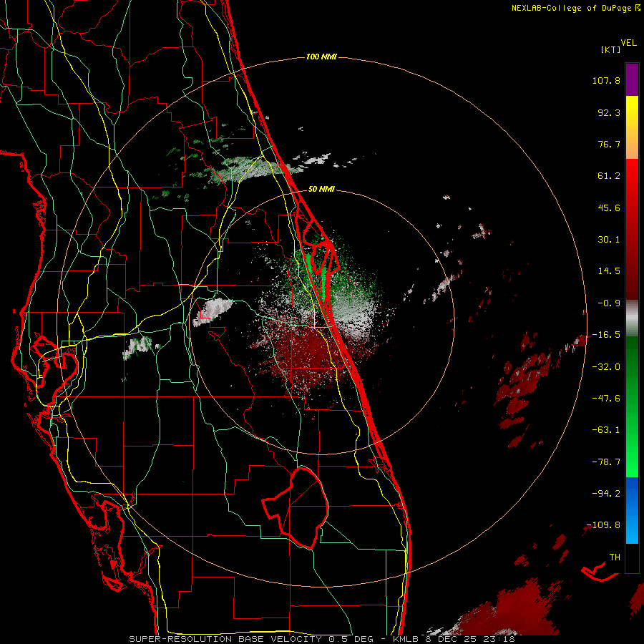Image resolution: width=644 pixels, height=644 pixels.
Task: Select the 30.1 scale label
Action: pyautogui.click(x=609, y=240)
